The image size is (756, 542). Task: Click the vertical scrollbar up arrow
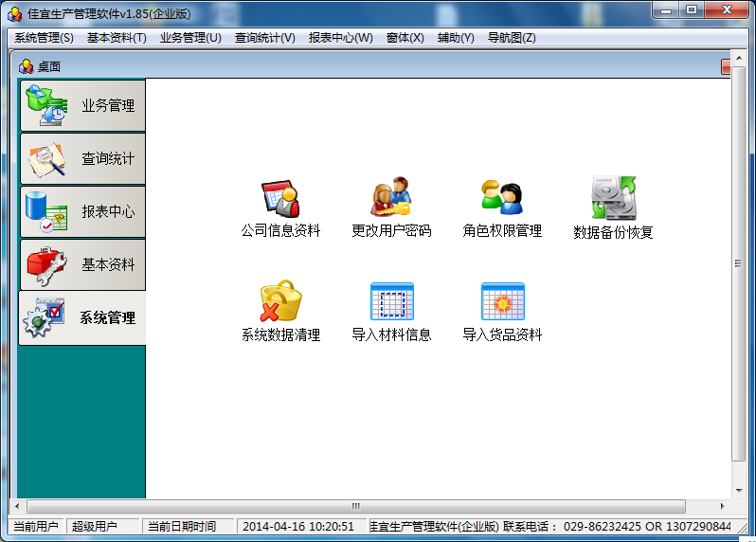point(739,58)
